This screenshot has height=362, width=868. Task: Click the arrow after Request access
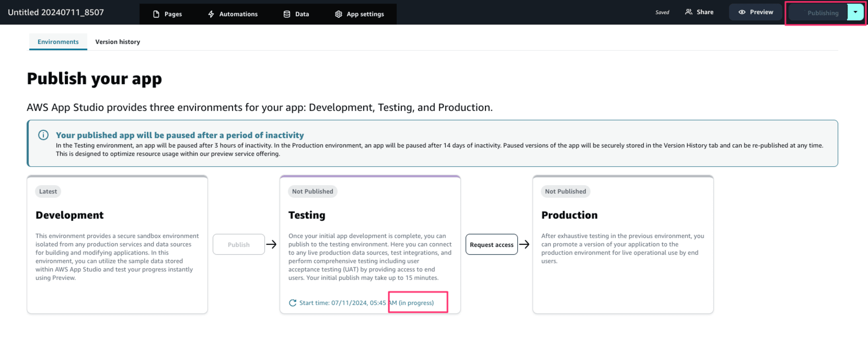point(524,244)
